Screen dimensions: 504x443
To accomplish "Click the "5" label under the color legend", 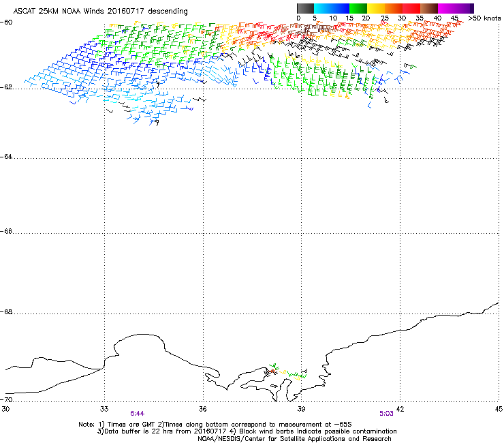I will click(315, 18).
